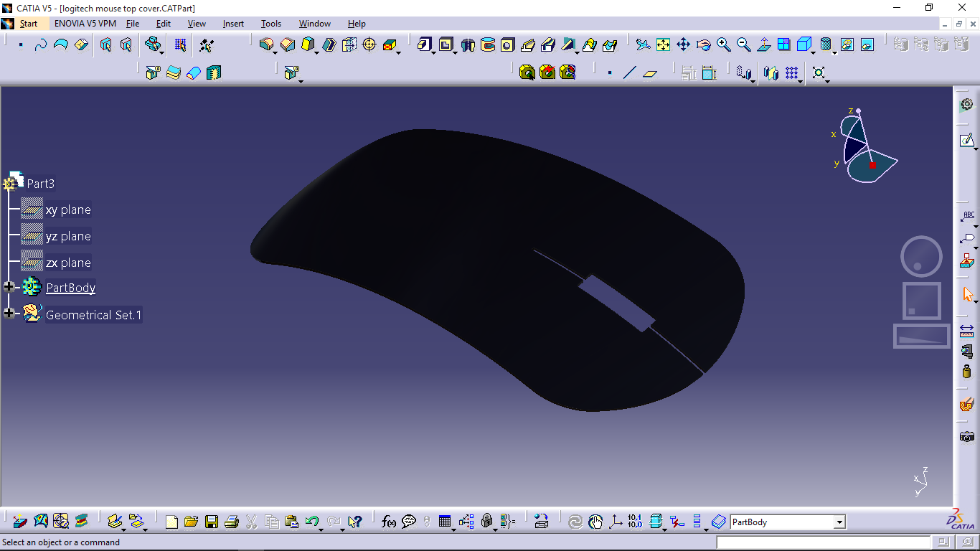Viewport: 980px width, 551px height.
Task: Select yz plane in tree
Action: (x=68, y=236)
